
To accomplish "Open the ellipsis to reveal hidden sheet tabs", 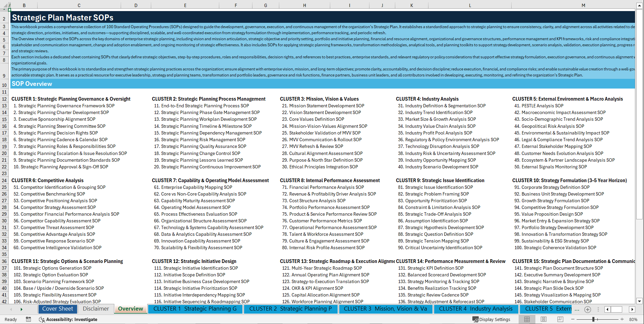I will (577, 309).
